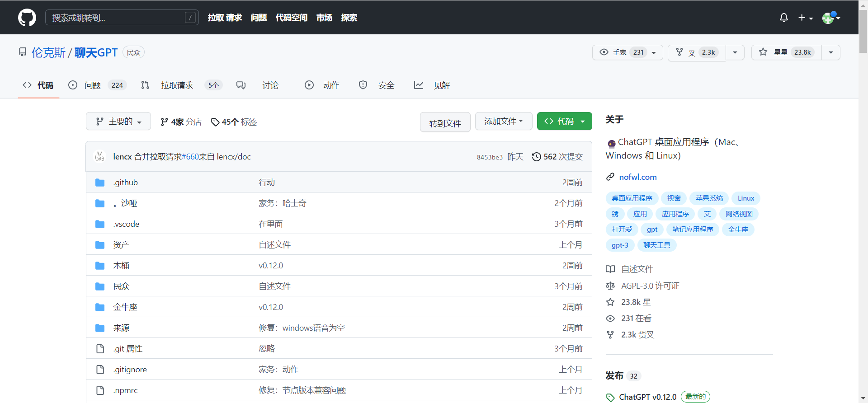Open the 主要的 branch selector dropdown
This screenshot has width=868, height=403.
point(118,122)
